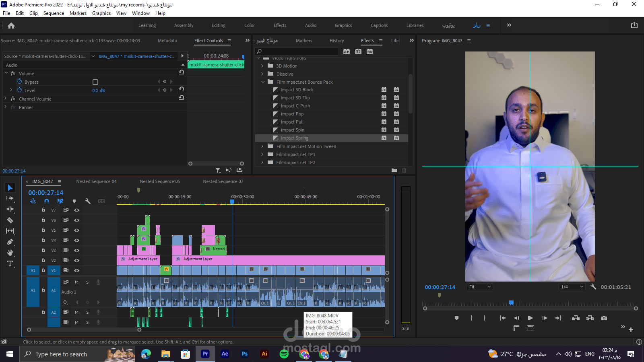644x362 pixels.
Task: Create new custom bin in Effects panel
Action: (x=394, y=170)
